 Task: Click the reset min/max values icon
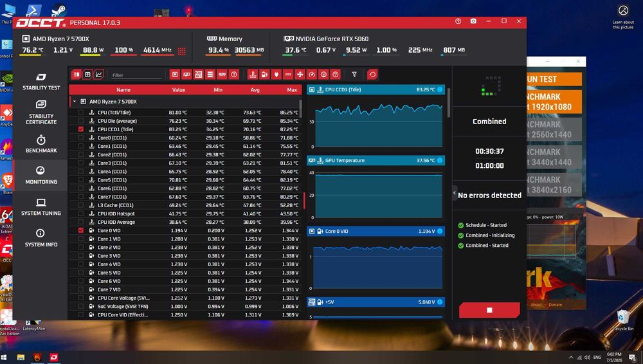coord(372,75)
